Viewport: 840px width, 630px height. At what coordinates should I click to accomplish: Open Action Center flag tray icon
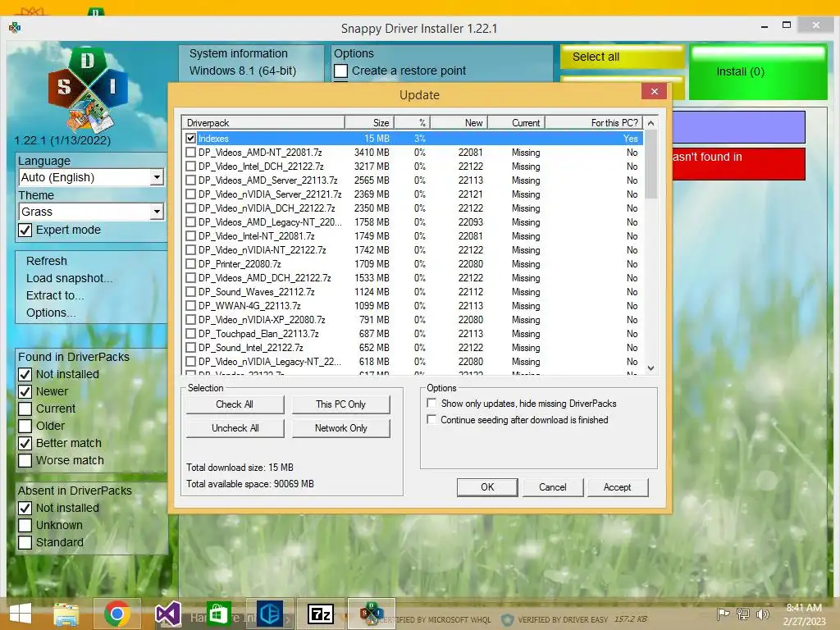(x=723, y=614)
